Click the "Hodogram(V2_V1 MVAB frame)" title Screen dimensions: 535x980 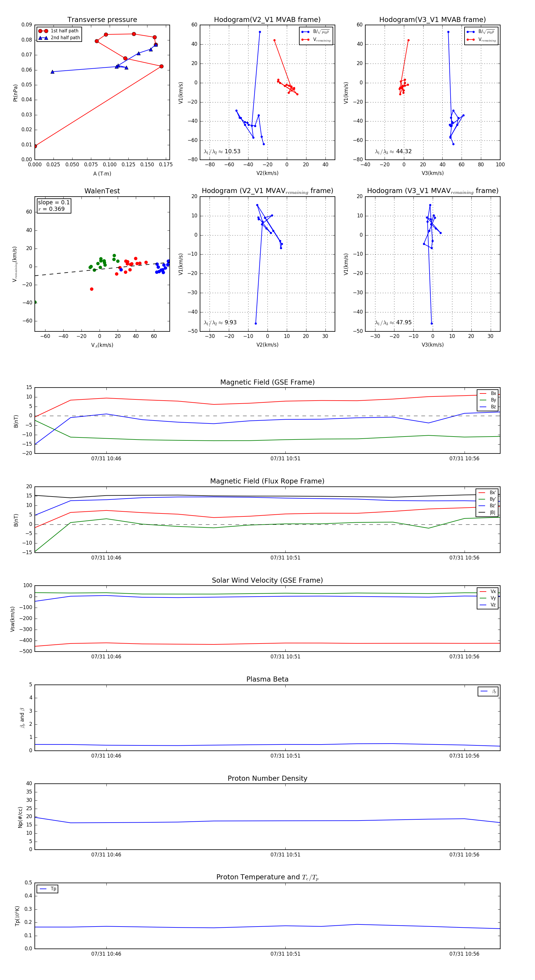267,20
